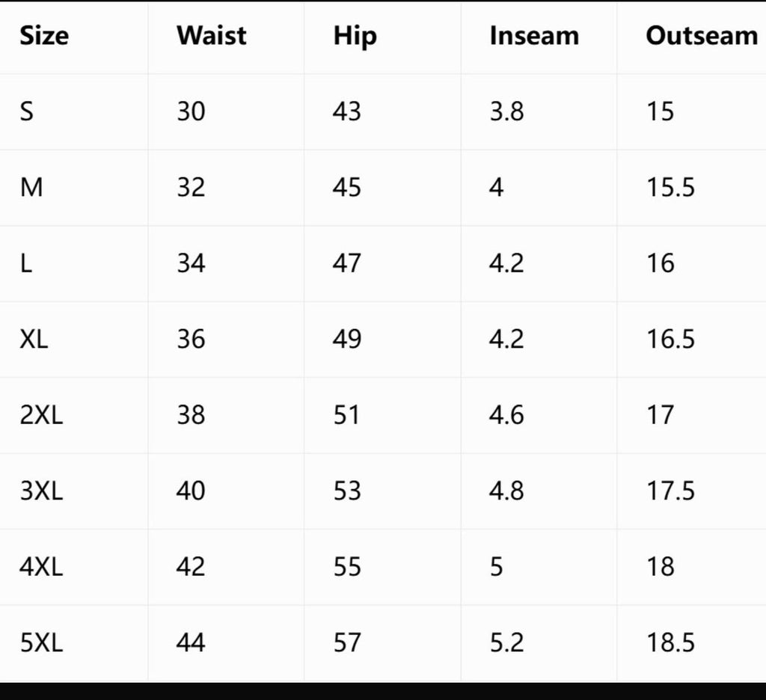Select the Inseam column header

coord(534,36)
